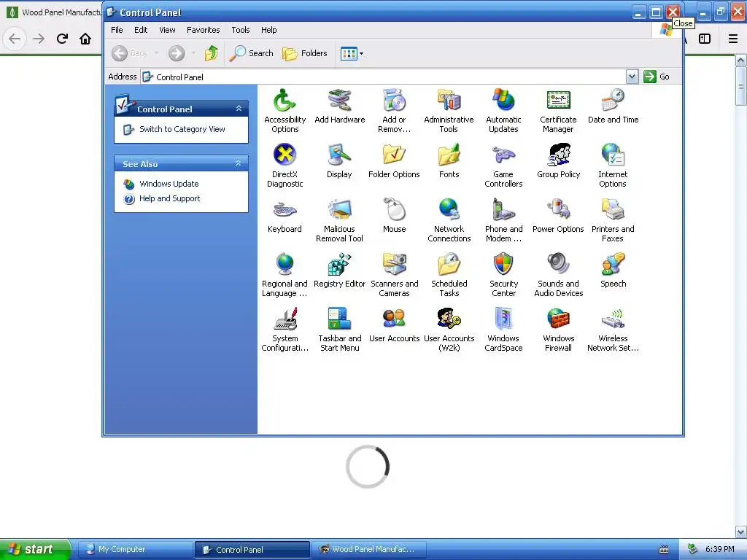Open Security Center icon
Viewport: 747px width, 560px height.
pos(503,275)
